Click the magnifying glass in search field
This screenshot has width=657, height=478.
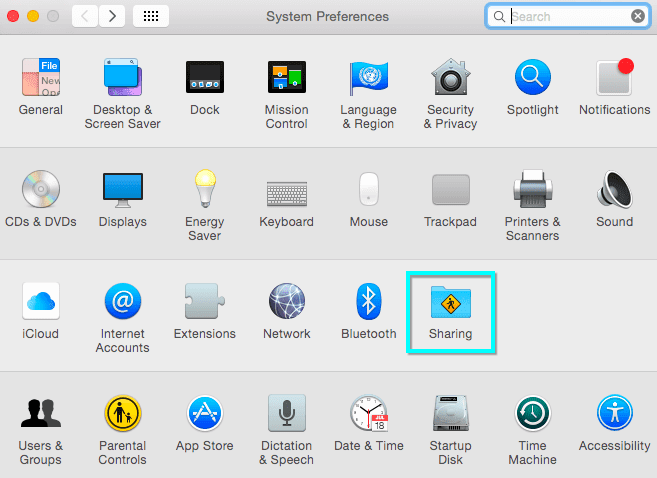[499, 16]
